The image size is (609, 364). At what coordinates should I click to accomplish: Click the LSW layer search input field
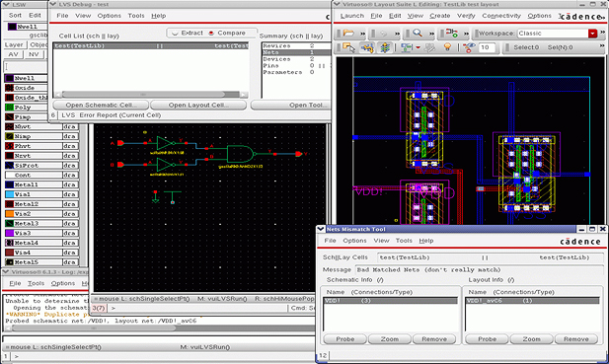coord(26,67)
